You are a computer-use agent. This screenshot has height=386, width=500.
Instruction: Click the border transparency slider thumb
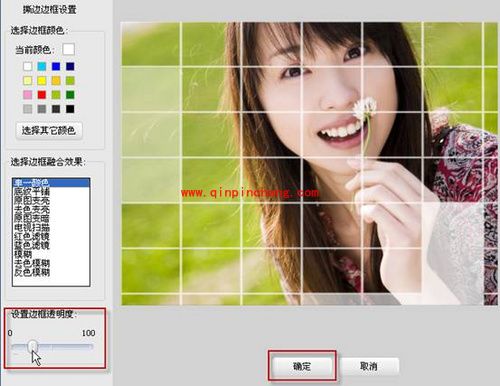(x=32, y=347)
